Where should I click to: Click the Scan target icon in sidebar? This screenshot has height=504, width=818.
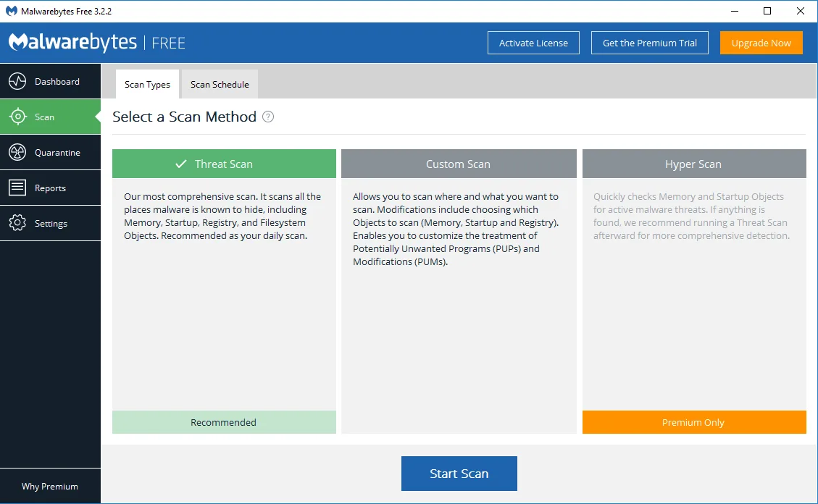coord(17,117)
